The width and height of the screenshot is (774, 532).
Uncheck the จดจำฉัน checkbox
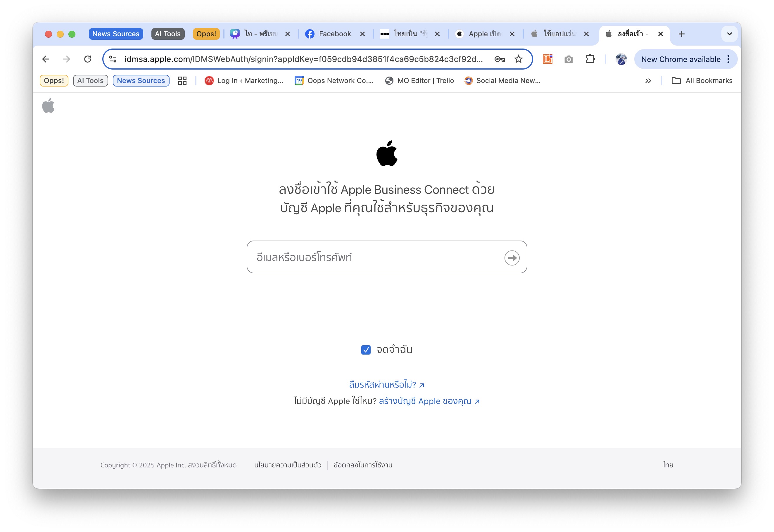click(x=366, y=350)
